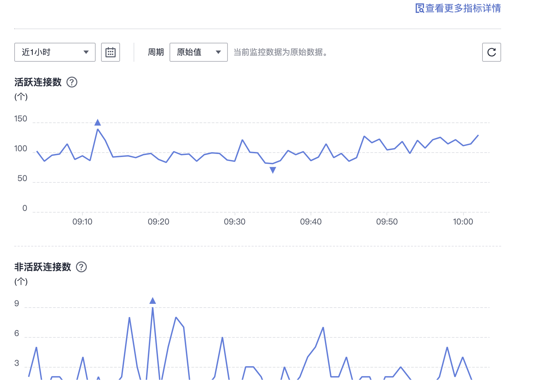Screen dimensions: 533x392
Task: Click the 10:00 axis label
Action: click(x=463, y=222)
